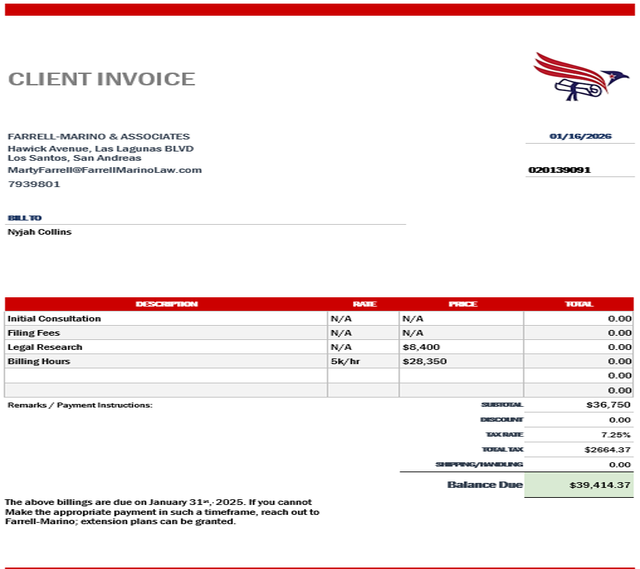Click the SUBTOTAL label
The image size is (640, 569).
pyautogui.click(x=502, y=405)
